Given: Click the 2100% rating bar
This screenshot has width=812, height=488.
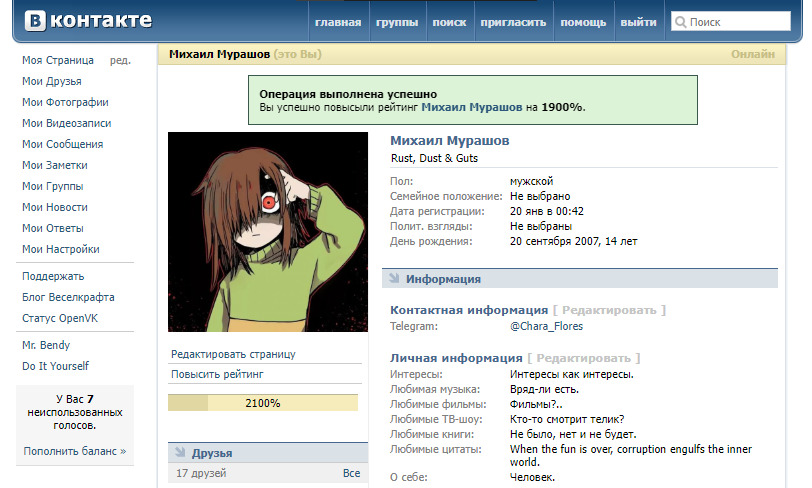Looking at the screenshot, I should pos(263,403).
